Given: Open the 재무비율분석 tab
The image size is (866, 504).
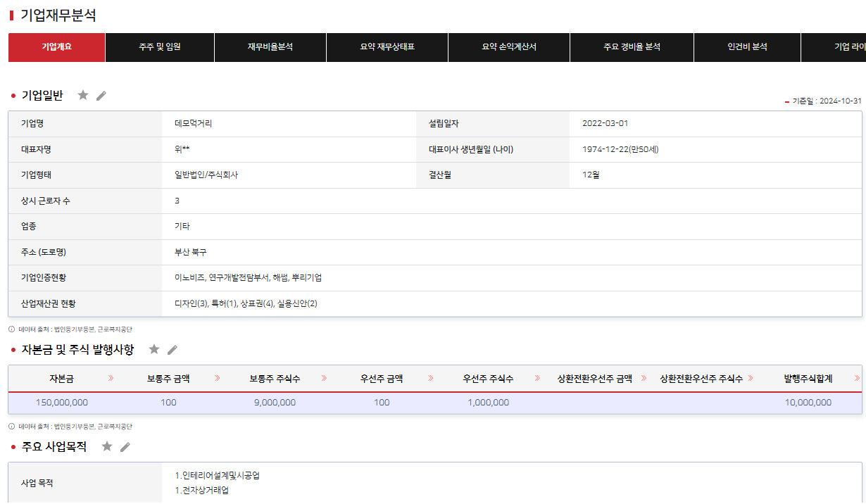Looking at the screenshot, I should pos(270,47).
